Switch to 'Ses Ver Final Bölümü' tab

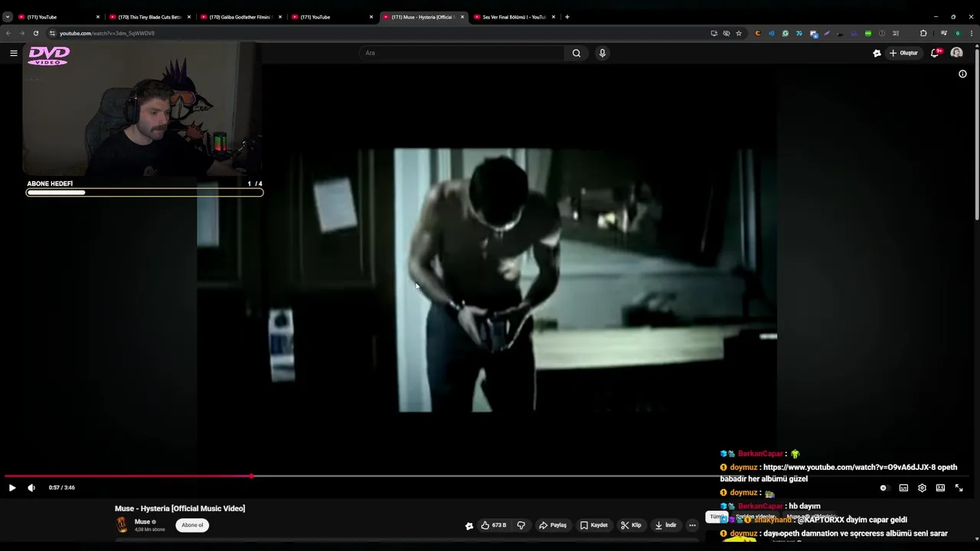click(513, 17)
